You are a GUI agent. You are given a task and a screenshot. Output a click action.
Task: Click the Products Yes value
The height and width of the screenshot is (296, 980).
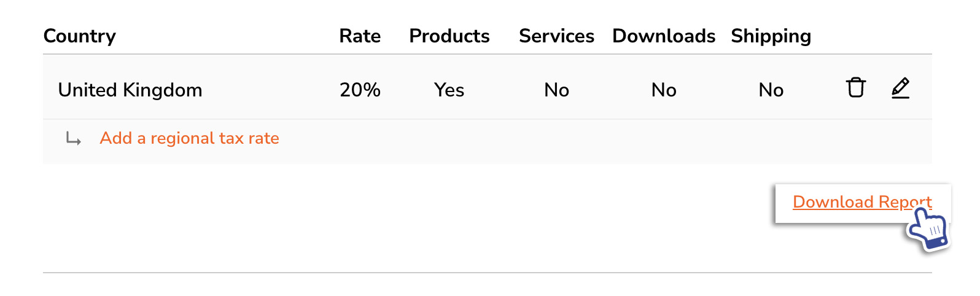(449, 90)
